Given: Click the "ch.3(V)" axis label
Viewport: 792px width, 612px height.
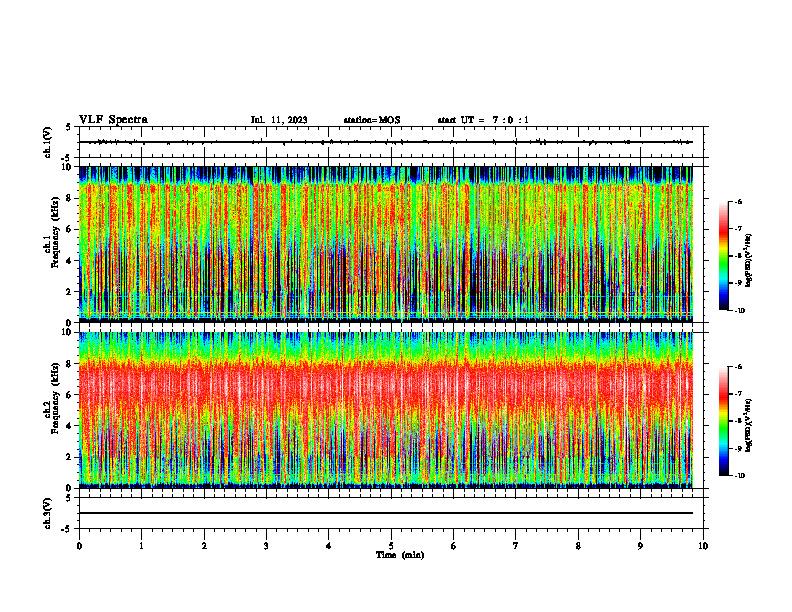Looking at the screenshot, I should coord(48,513).
